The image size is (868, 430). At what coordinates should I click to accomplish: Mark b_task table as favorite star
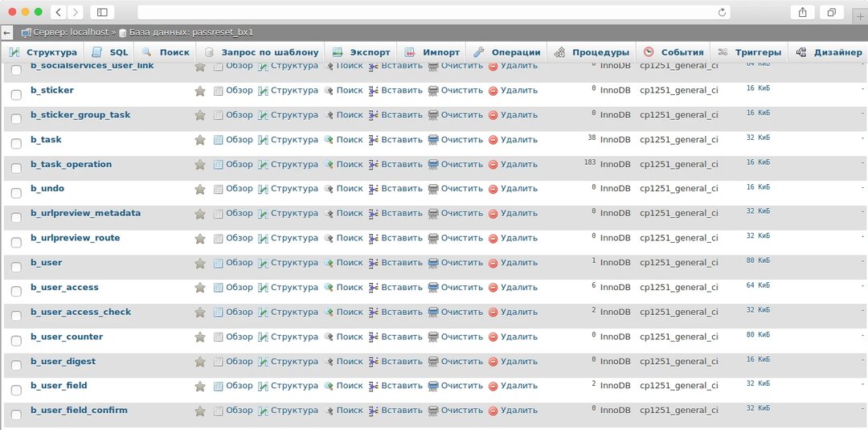tap(200, 140)
